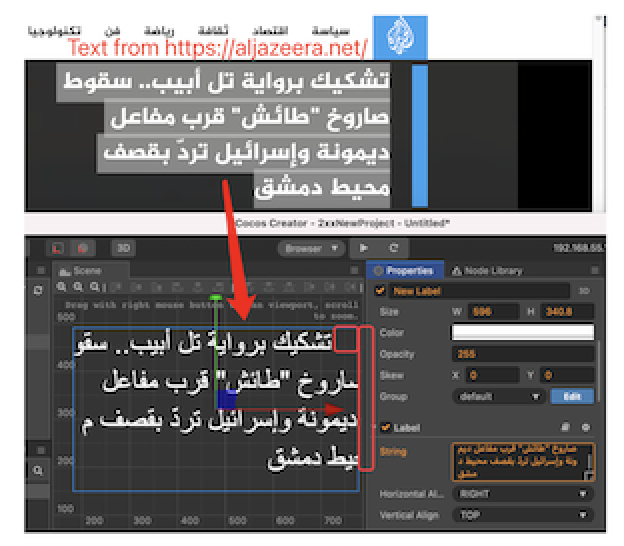Toggle the node 3D button beside New Label

584,291
